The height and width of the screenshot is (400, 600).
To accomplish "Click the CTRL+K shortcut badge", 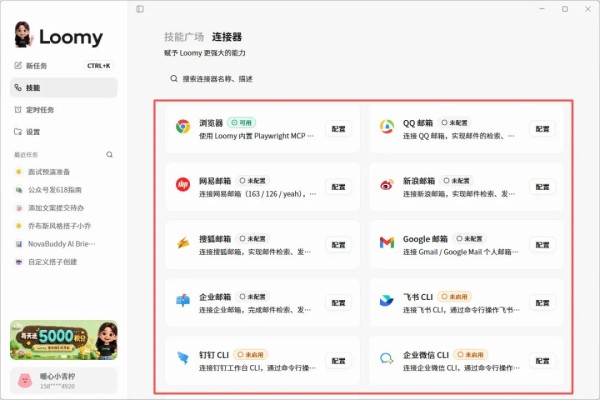I will [x=98, y=66].
